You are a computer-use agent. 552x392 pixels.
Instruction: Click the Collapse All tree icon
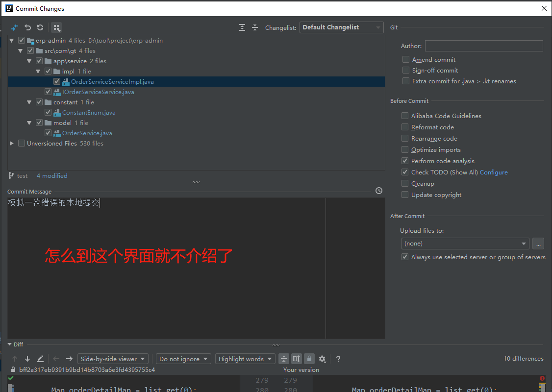pos(255,27)
